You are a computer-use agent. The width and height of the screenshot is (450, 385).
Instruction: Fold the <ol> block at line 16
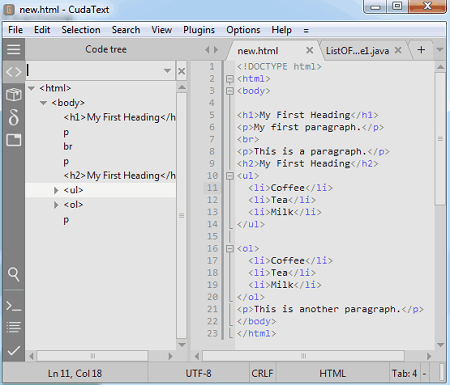230,249
